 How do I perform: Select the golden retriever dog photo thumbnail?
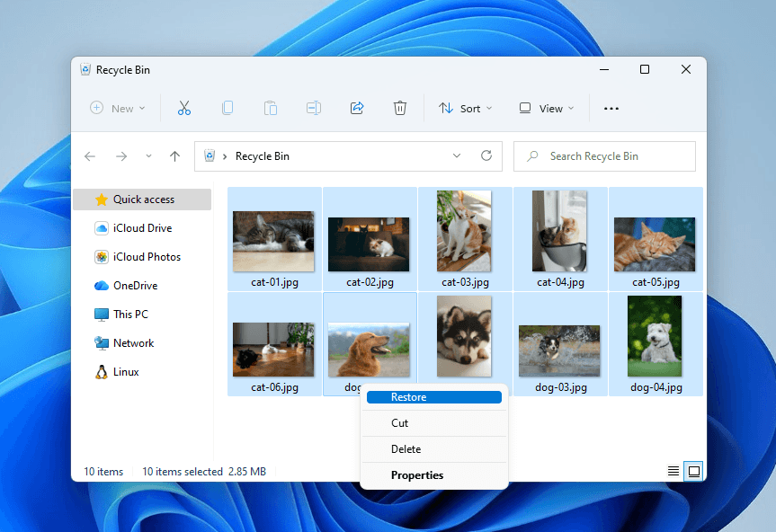pos(369,350)
